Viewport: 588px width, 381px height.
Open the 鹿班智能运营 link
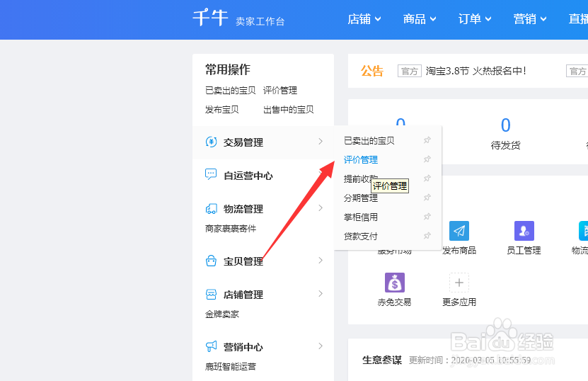point(231,366)
